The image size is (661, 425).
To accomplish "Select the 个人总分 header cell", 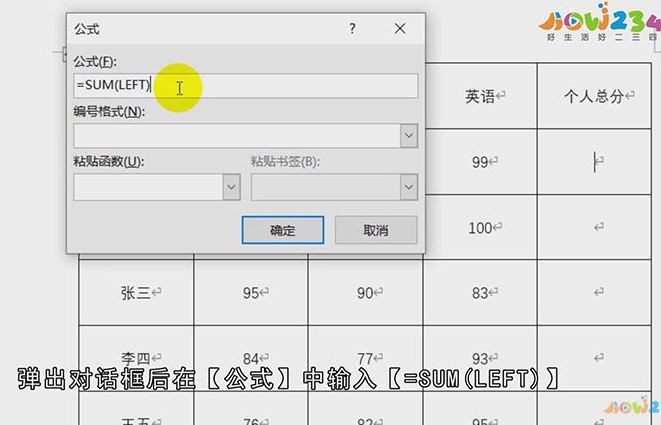I will click(594, 96).
